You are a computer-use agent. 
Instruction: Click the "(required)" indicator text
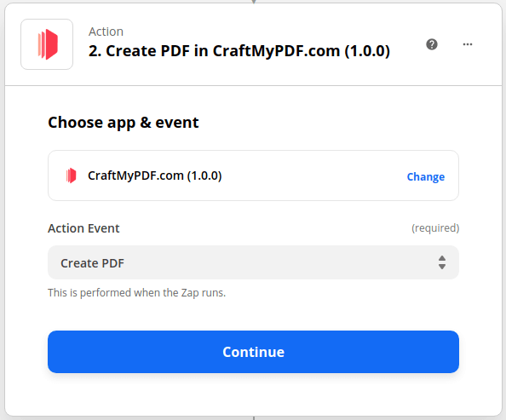click(x=435, y=228)
